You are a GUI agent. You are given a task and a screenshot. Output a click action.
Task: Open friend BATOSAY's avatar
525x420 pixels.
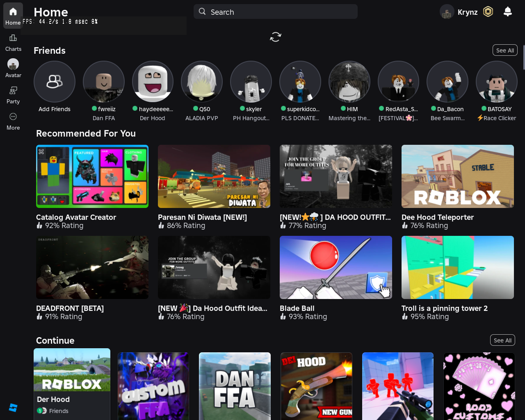[x=497, y=82]
